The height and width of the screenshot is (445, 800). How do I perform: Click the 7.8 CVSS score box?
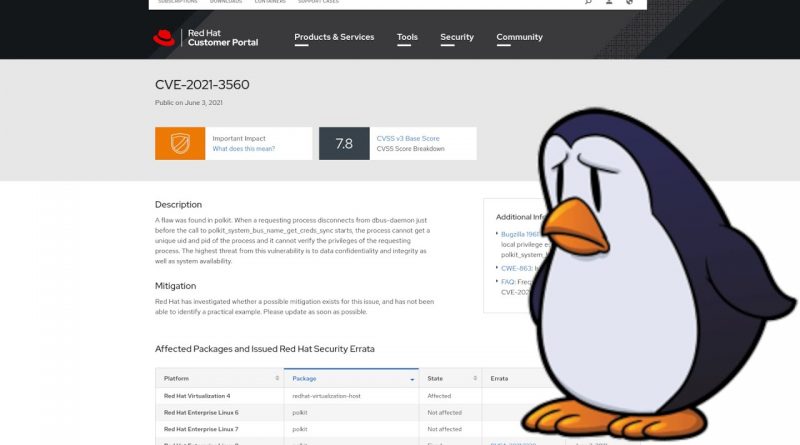click(x=344, y=143)
